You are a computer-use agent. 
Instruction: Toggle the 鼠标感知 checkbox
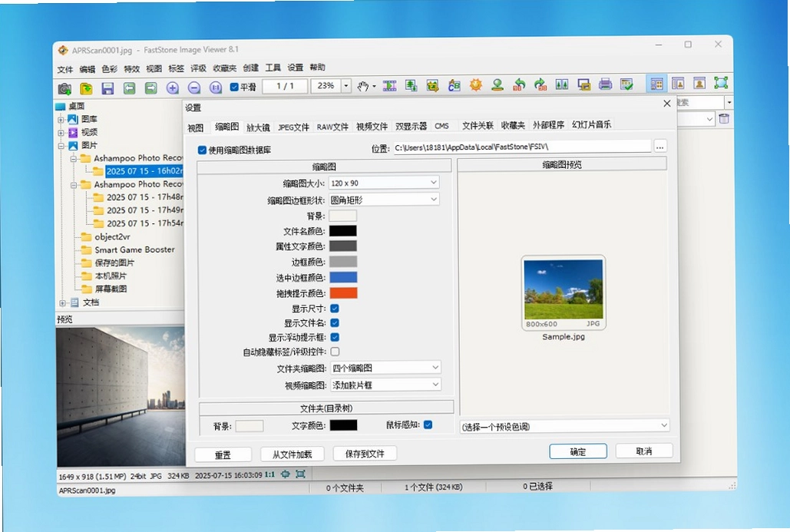click(x=428, y=425)
